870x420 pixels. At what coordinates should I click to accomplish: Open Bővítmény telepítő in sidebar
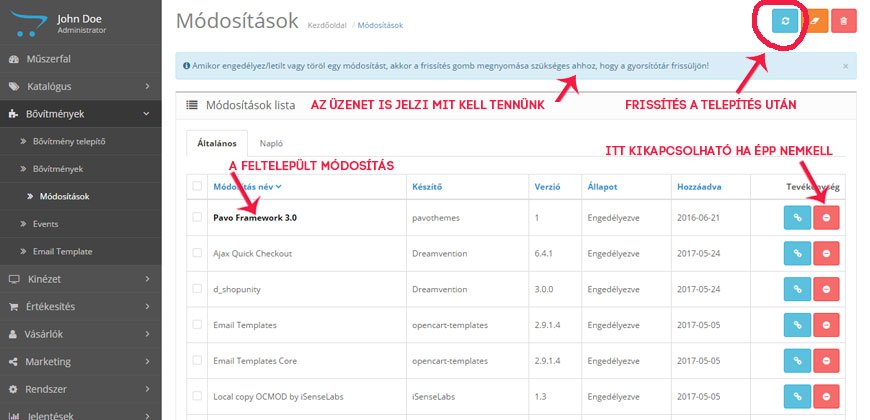coord(69,141)
